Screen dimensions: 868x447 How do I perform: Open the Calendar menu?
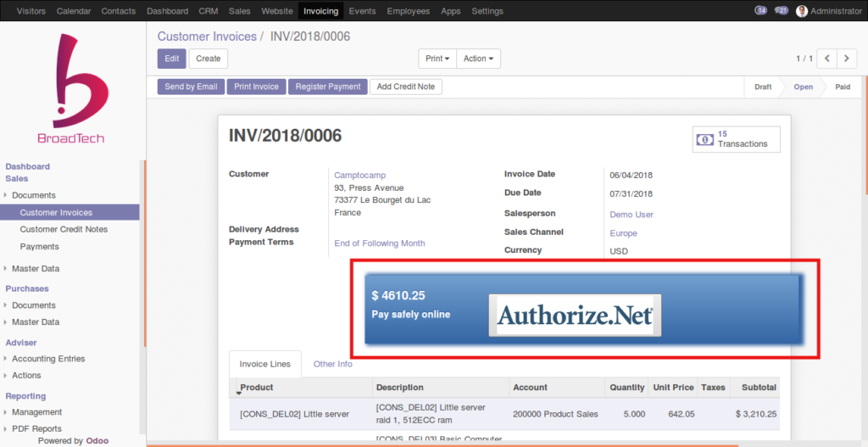pos(74,11)
